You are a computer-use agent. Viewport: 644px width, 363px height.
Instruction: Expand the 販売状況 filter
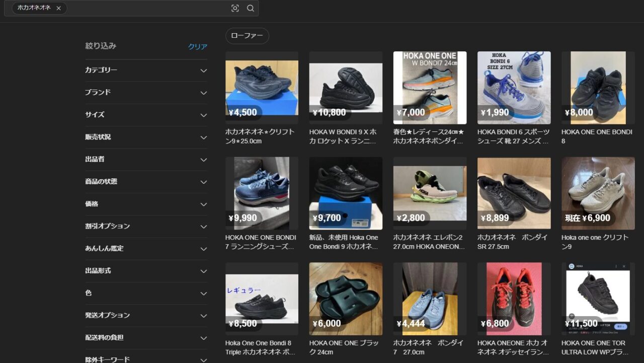point(146,137)
